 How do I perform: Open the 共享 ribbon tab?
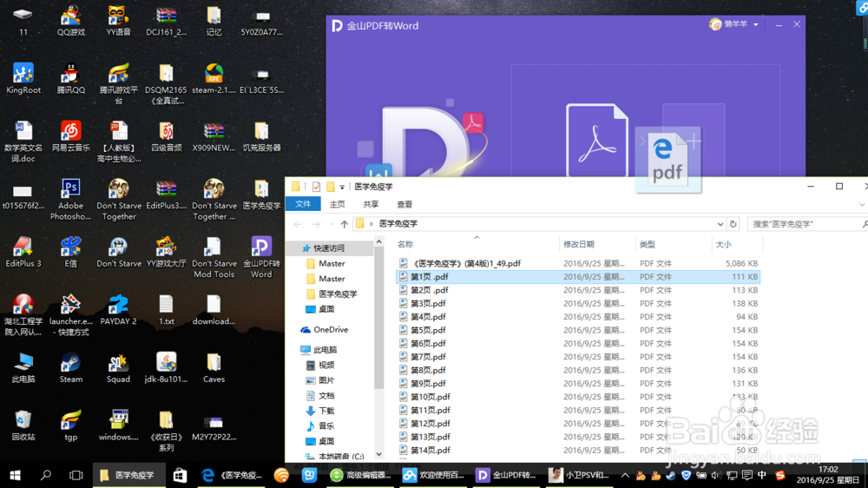(371, 204)
